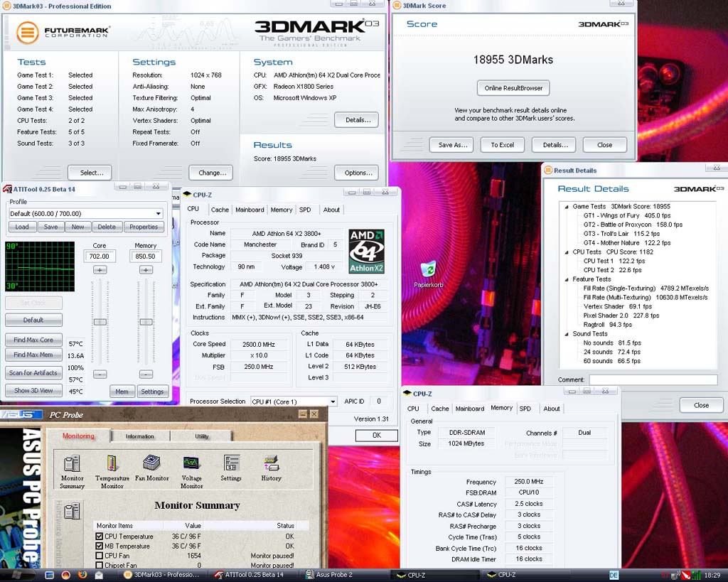Click ATITool icon in its title bar

(7, 189)
